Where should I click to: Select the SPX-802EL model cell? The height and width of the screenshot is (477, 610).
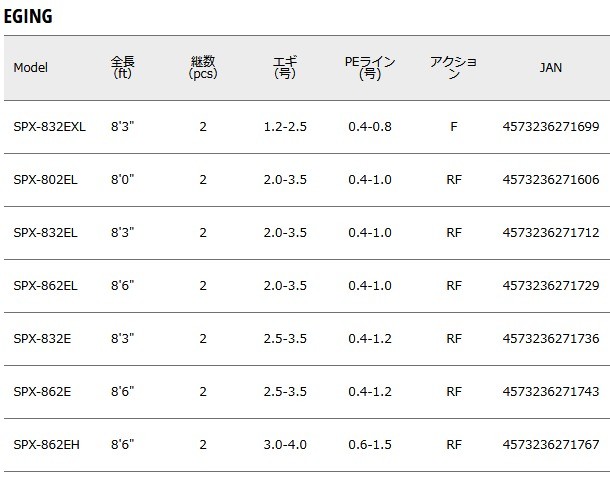coord(45,180)
